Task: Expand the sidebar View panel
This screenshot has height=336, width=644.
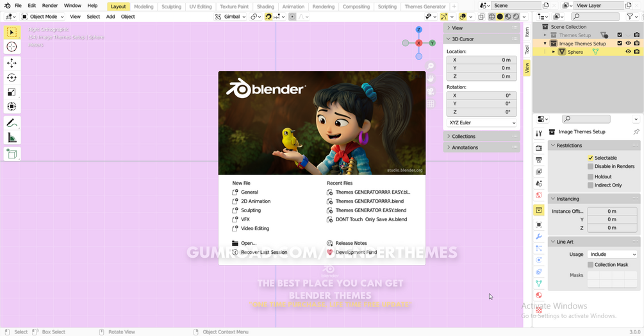Action: [x=449, y=28]
